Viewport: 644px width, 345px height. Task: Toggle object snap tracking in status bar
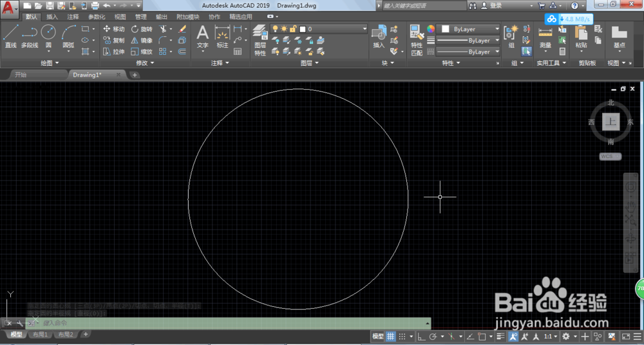tap(470, 336)
